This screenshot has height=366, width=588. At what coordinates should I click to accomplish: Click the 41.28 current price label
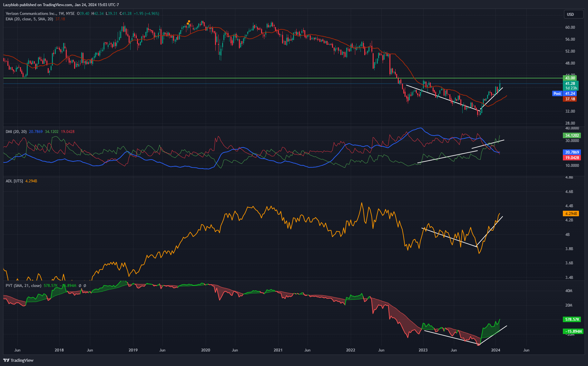570,84
